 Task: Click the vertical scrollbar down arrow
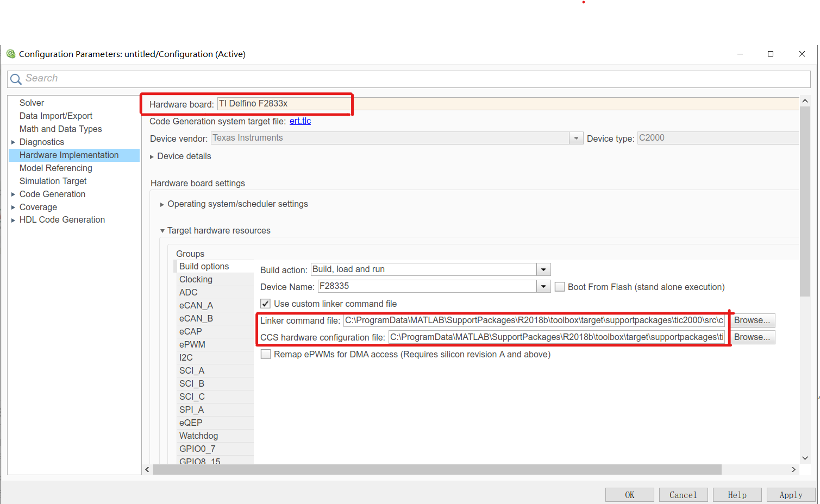point(805,458)
